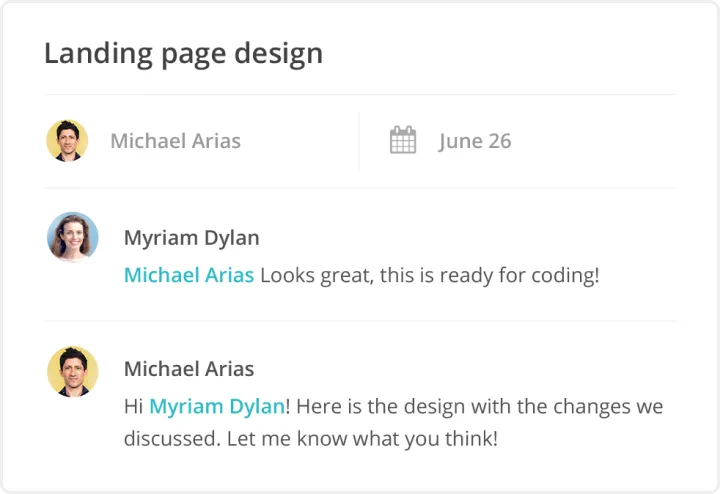Viewport: 720px width, 494px height.
Task: Click the number 26 in the due date
Action: point(499,141)
